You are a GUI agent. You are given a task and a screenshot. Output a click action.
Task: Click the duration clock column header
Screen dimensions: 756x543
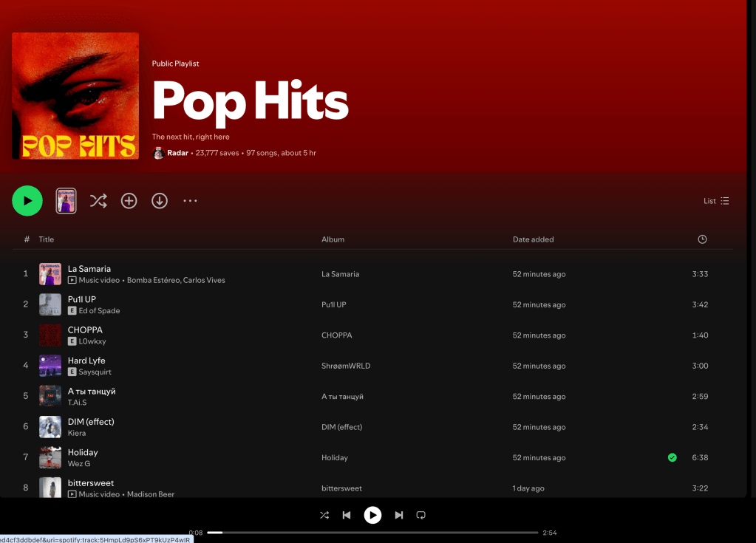click(x=703, y=239)
